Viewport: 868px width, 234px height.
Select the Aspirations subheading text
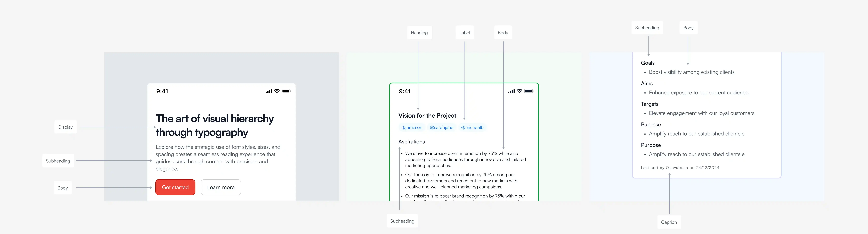[x=411, y=142]
